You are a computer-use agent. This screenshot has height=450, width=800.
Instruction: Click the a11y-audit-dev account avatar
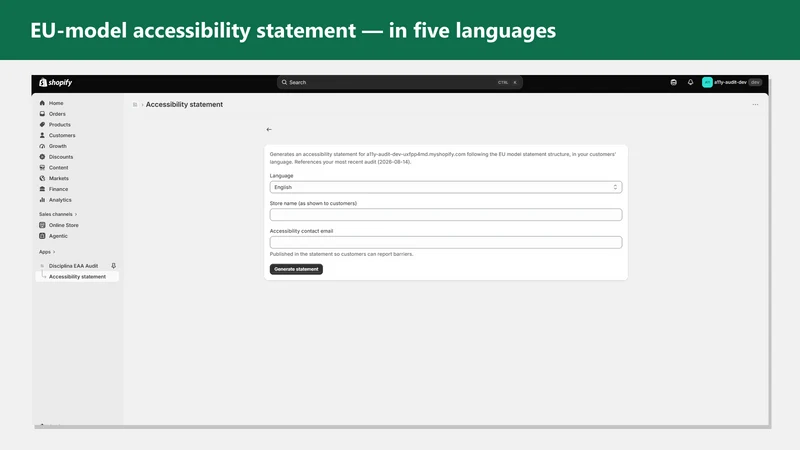pyautogui.click(x=707, y=82)
